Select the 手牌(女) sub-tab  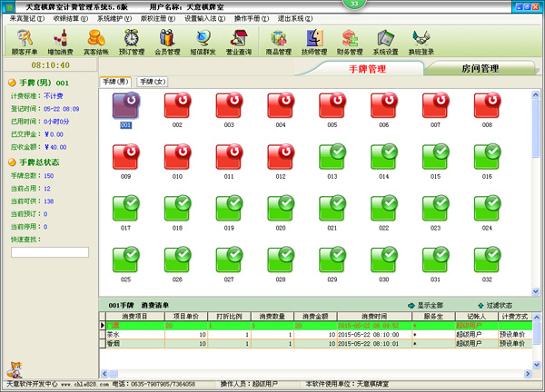point(153,83)
